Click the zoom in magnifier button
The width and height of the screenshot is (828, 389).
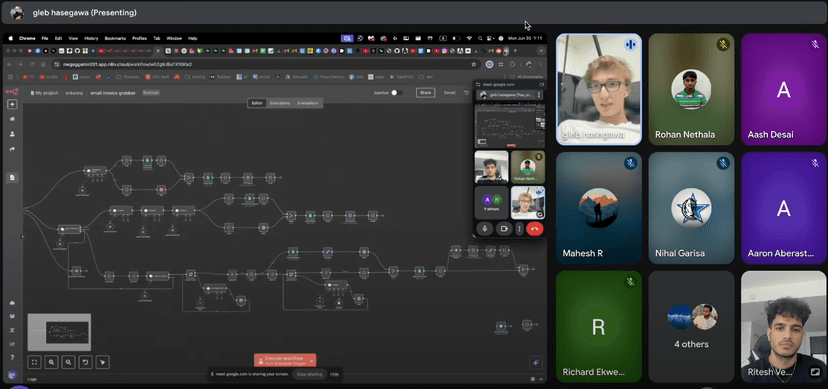coord(51,362)
